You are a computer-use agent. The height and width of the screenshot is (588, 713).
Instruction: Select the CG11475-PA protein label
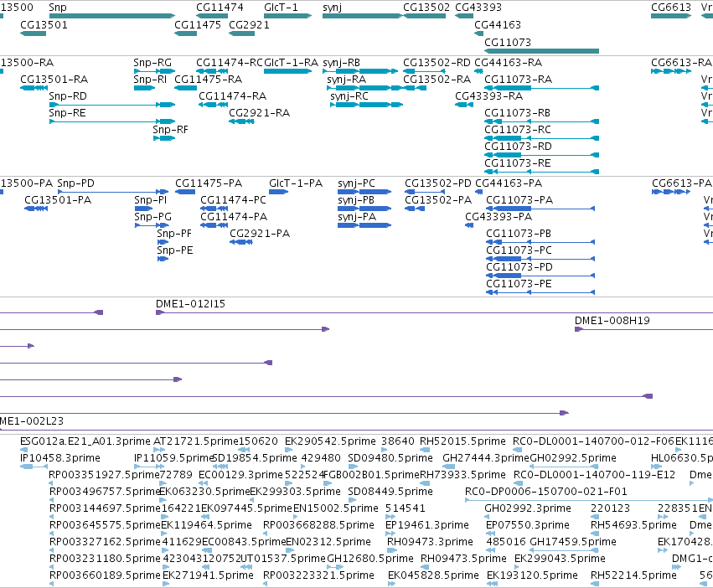[x=209, y=183]
